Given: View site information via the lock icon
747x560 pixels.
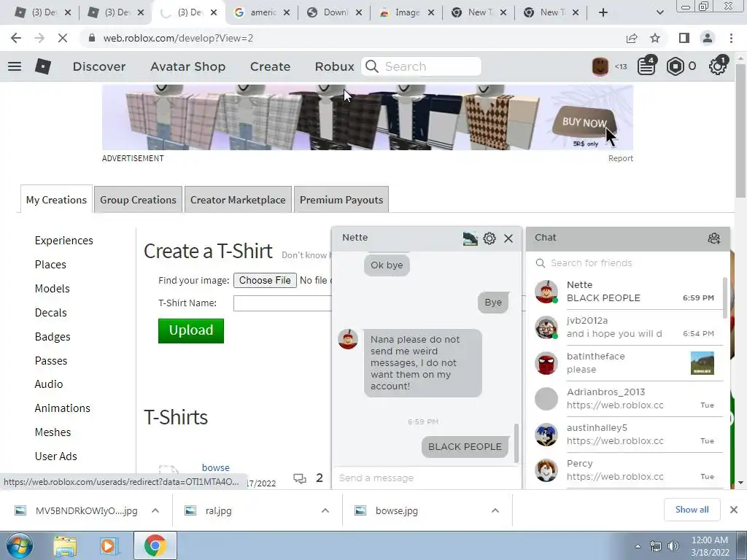Looking at the screenshot, I should [x=93, y=38].
